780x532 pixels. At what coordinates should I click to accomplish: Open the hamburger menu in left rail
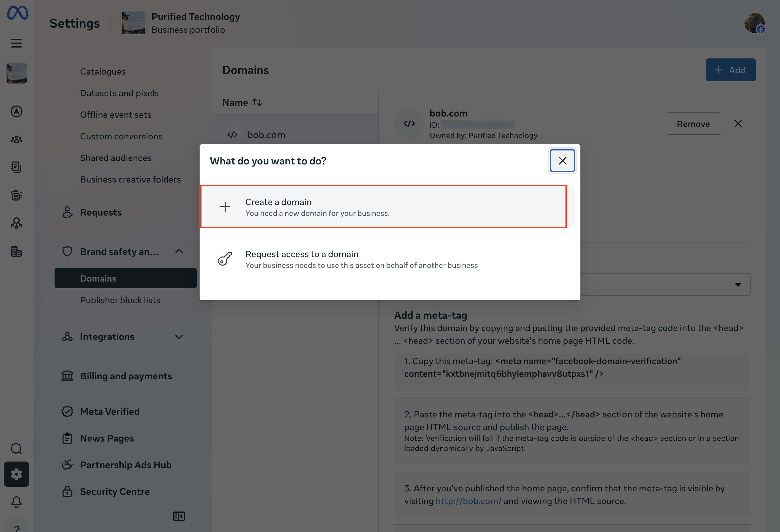(x=17, y=43)
